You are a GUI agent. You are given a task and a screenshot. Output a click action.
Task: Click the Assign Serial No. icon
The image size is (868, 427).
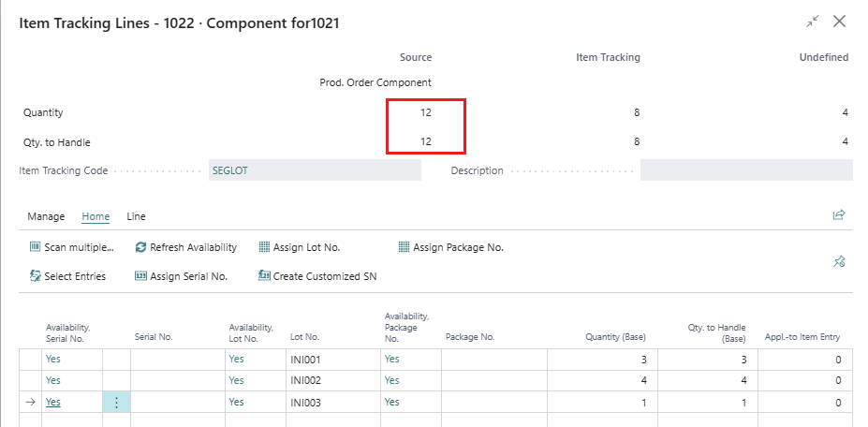[140, 276]
